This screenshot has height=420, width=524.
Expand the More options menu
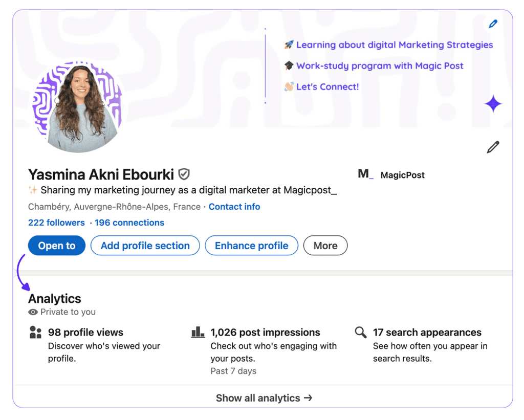325,246
